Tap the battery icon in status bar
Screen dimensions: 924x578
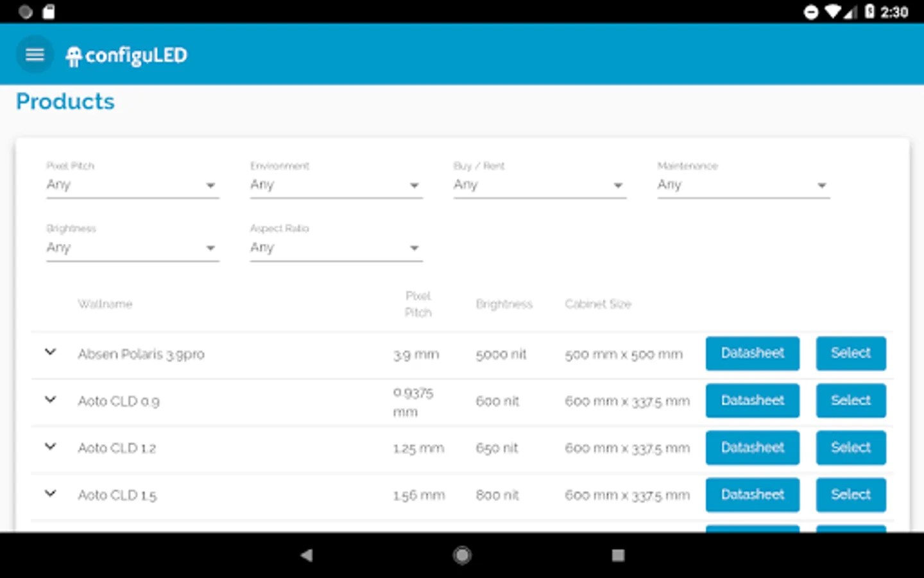(x=869, y=12)
